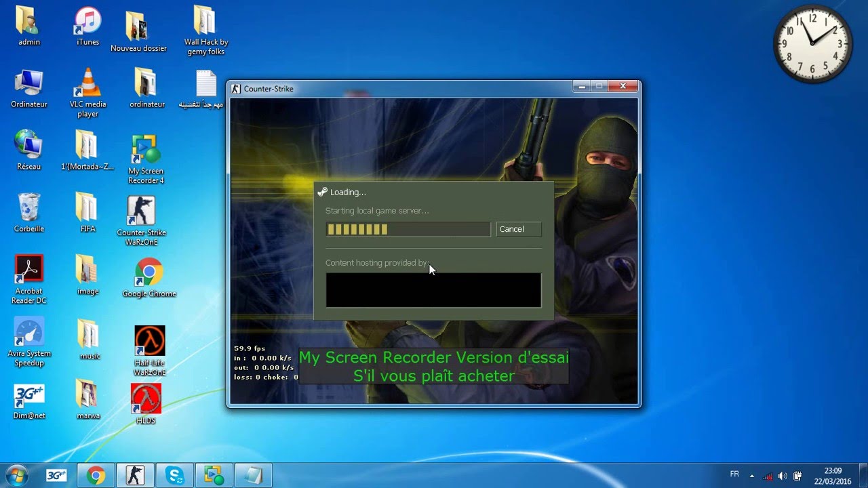
Task: Cancel the loading dialog
Action: (519, 229)
